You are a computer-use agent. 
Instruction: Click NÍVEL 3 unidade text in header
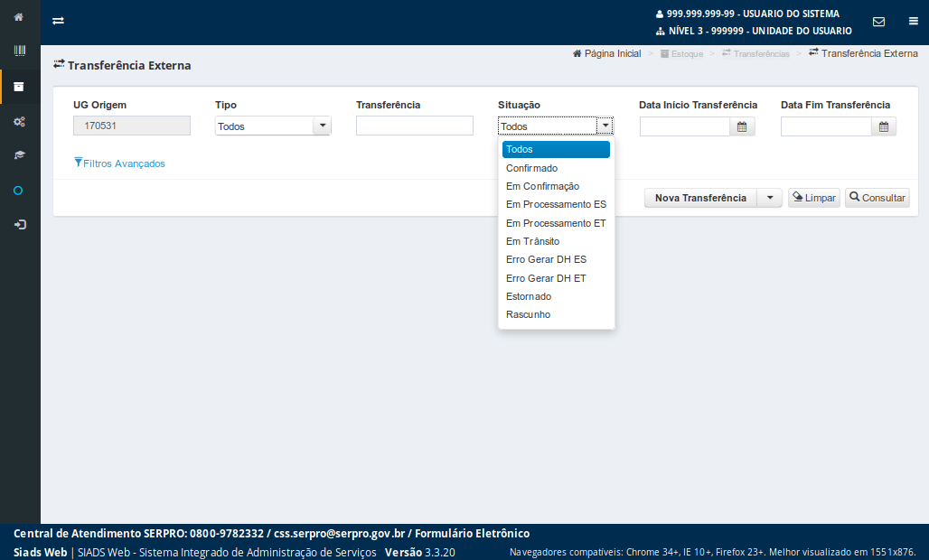[x=755, y=31]
